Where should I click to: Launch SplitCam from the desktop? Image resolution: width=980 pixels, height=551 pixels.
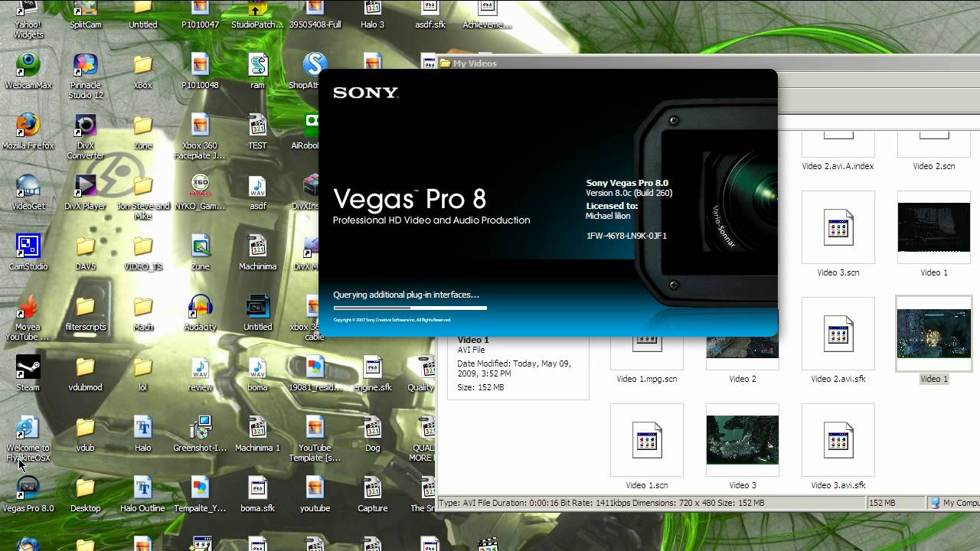[x=85, y=15]
